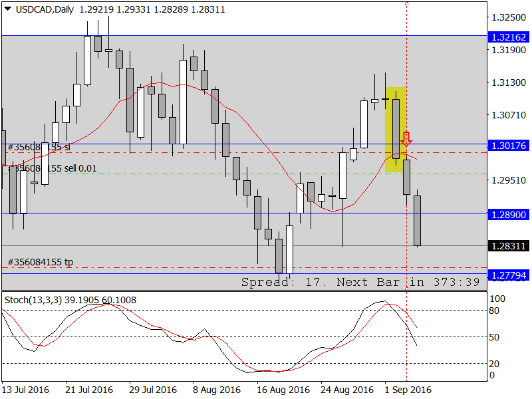The width and height of the screenshot is (532, 399).
Task: Click the Next Bar in 373:39 countdown
Action: 408,282
